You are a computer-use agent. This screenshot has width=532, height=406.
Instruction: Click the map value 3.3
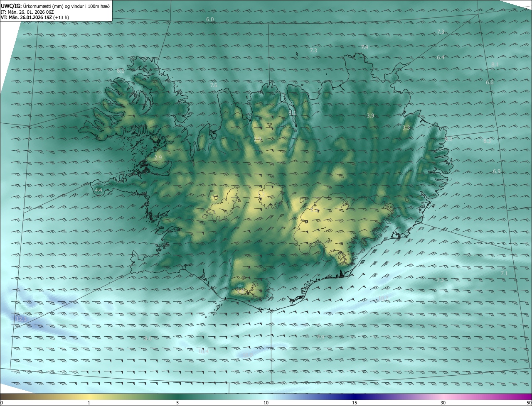406,127
